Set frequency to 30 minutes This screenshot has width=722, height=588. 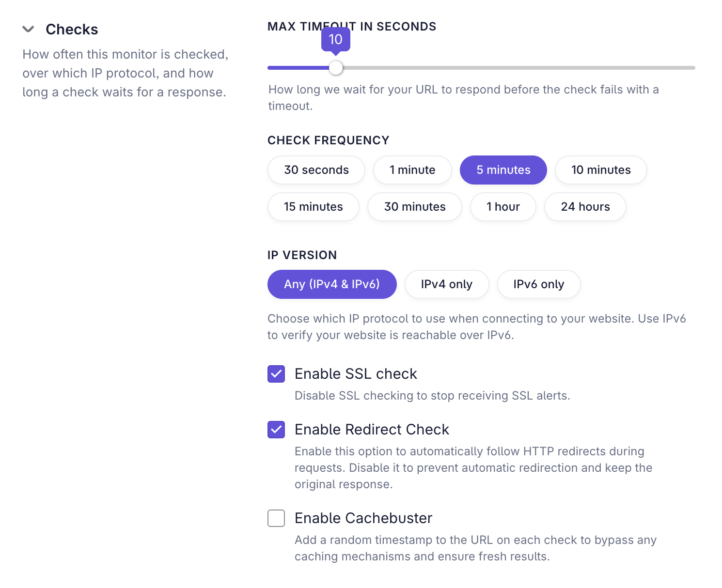(415, 207)
